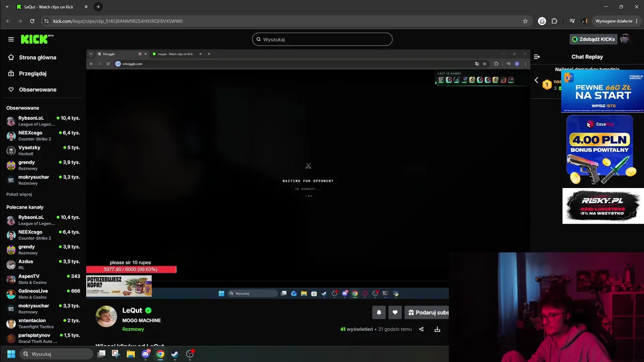Open recommended channel parisplatynov
The image size is (644, 362).
click(x=43, y=338)
